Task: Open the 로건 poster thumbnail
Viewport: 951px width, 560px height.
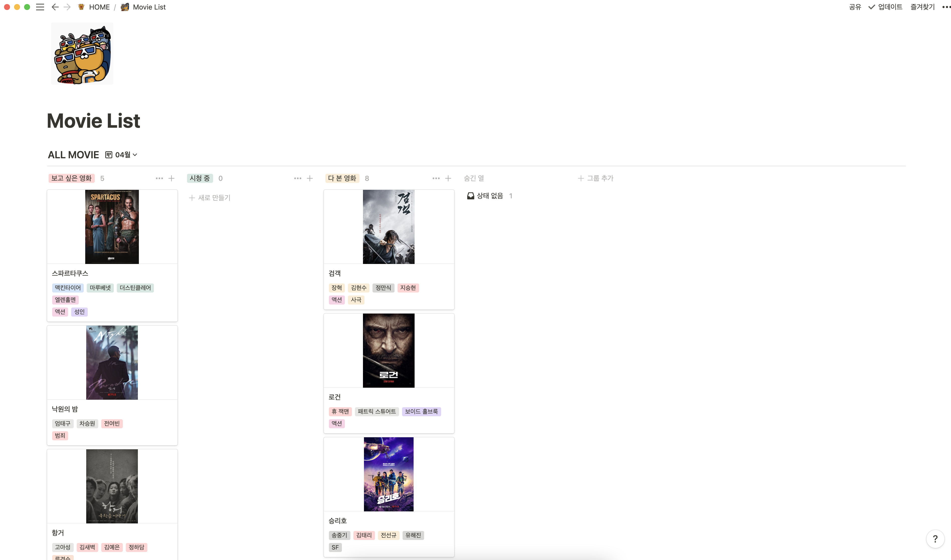Action: click(389, 351)
